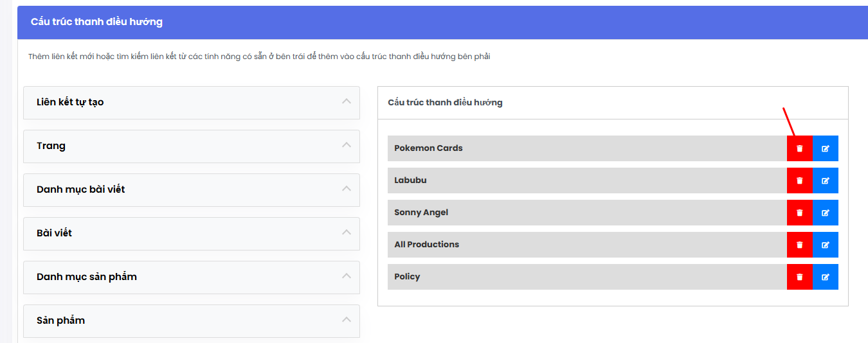
Task: Delete the Labubu navigation entry
Action: (800, 180)
